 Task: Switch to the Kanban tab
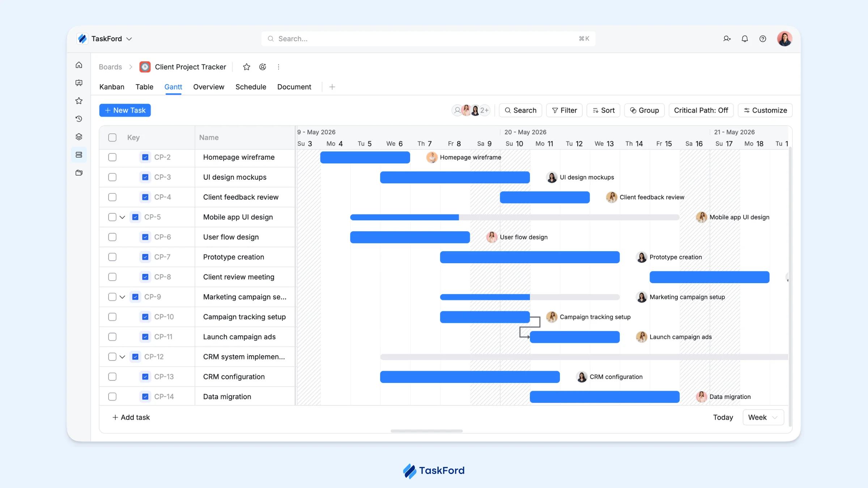coord(112,87)
